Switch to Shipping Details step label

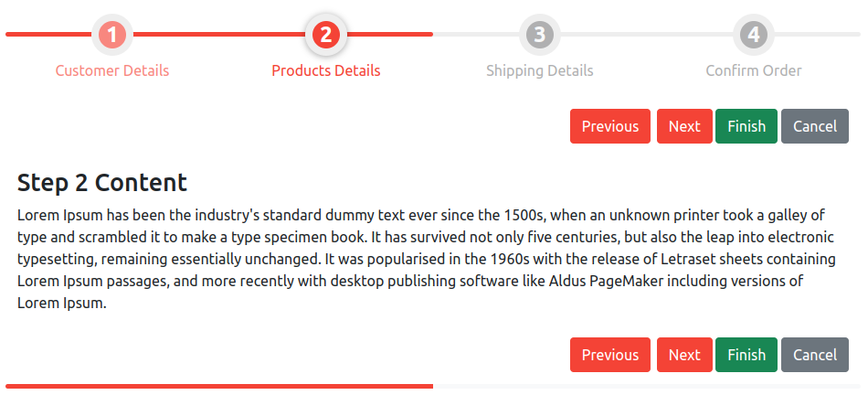pyautogui.click(x=540, y=71)
